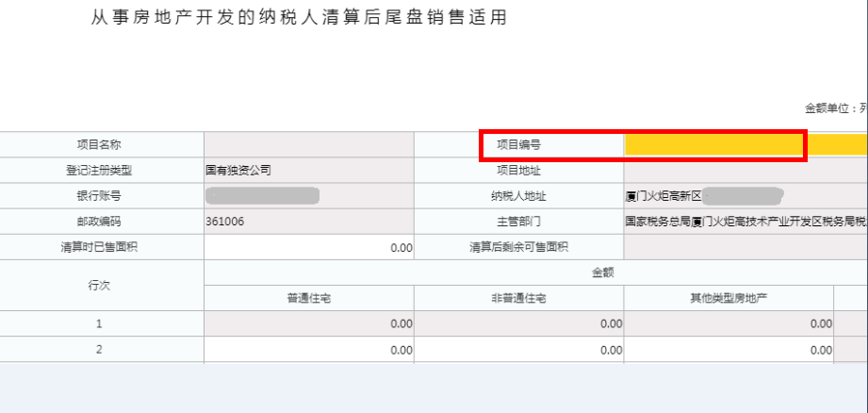Viewport: 868px width, 413px height.
Task: Click the 清算后剩余可售面积 value field
Action: 745,247
